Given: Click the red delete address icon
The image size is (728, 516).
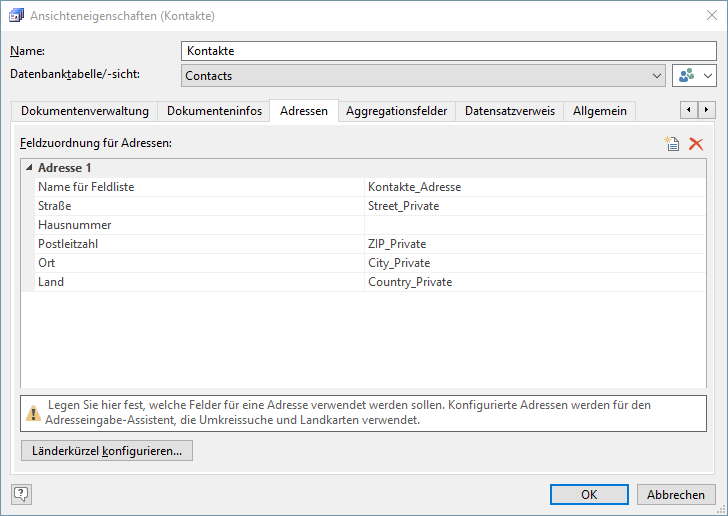Looking at the screenshot, I should click(696, 144).
